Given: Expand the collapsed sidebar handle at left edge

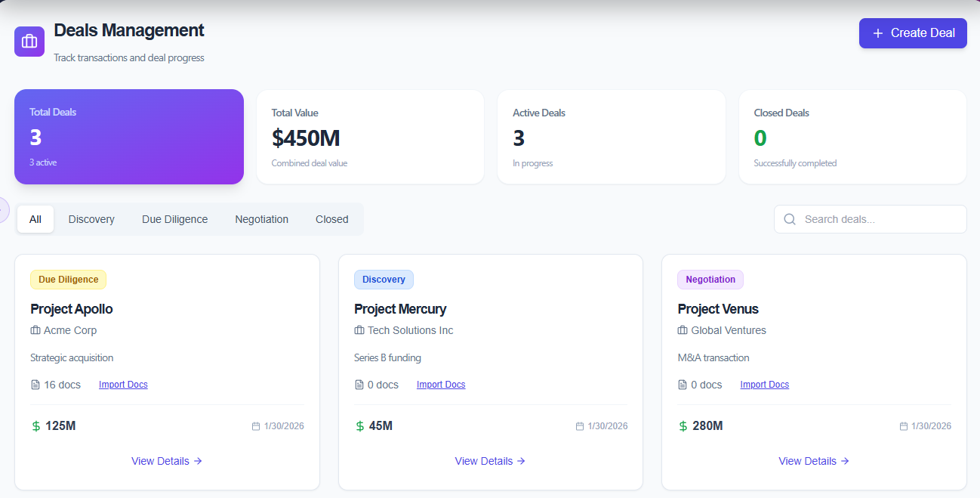Looking at the screenshot, I should [3, 210].
